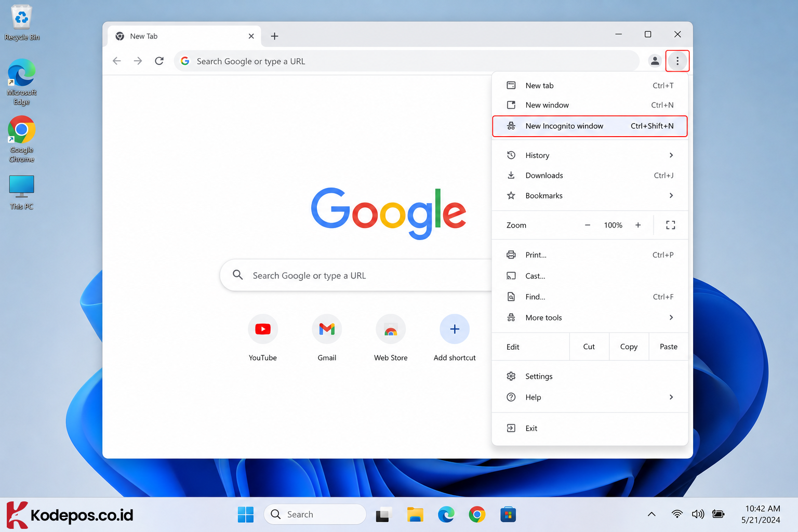
Task: Open New Incognito window
Action: (x=590, y=126)
